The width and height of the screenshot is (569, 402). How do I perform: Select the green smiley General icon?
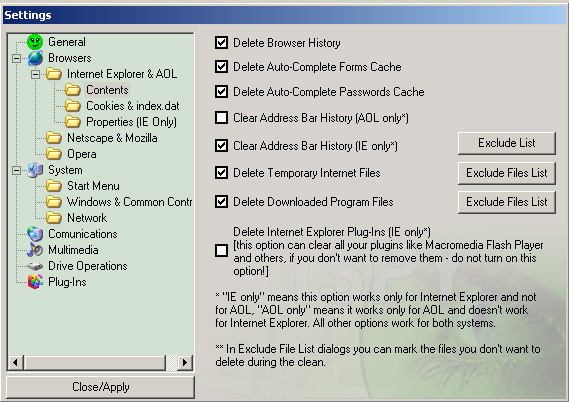[x=35, y=42]
